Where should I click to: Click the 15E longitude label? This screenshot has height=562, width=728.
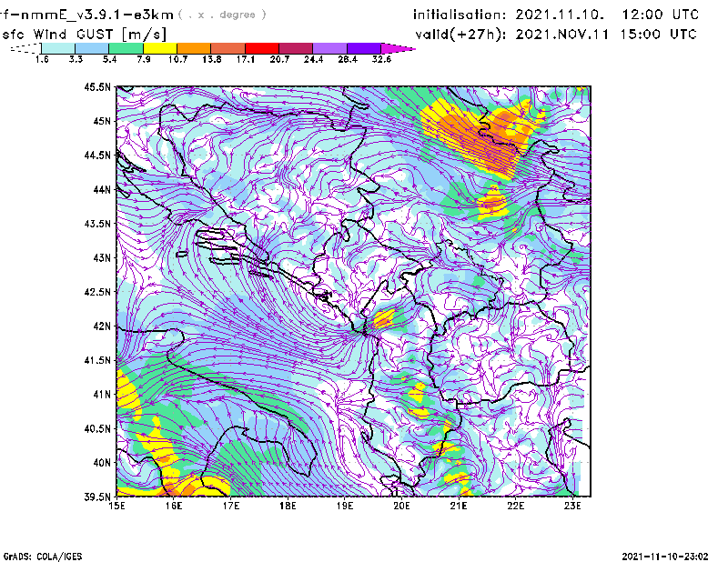pyautogui.click(x=116, y=506)
